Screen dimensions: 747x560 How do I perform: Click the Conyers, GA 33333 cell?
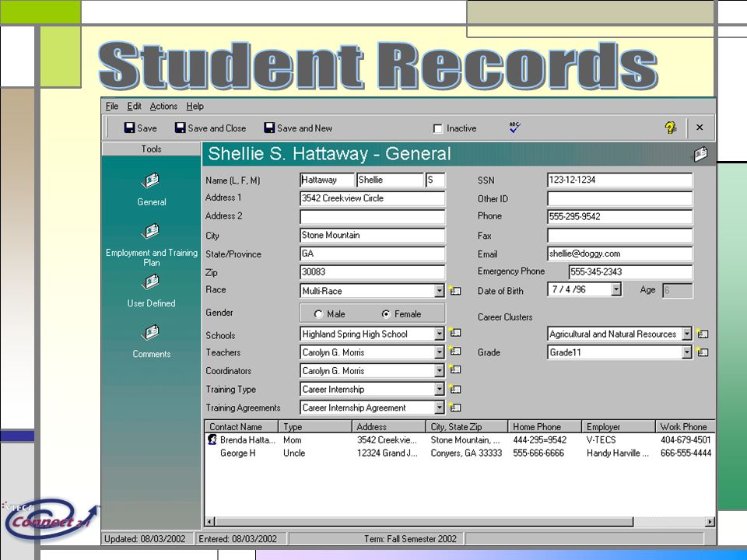[466, 453]
